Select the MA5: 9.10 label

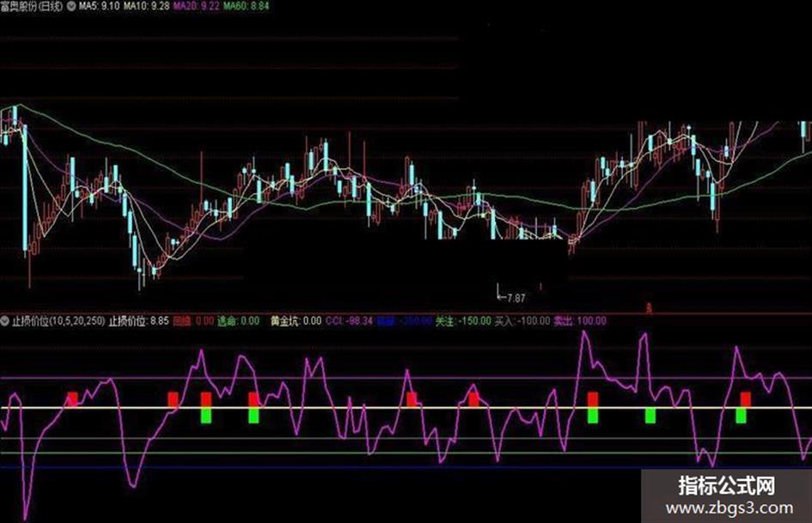99,6
